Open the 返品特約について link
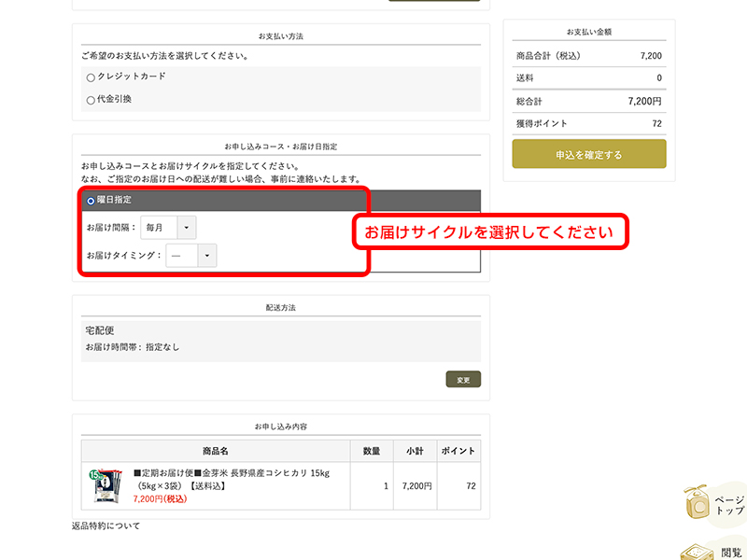747x560 pixels. pyautogui.click(x=106, y=526)
